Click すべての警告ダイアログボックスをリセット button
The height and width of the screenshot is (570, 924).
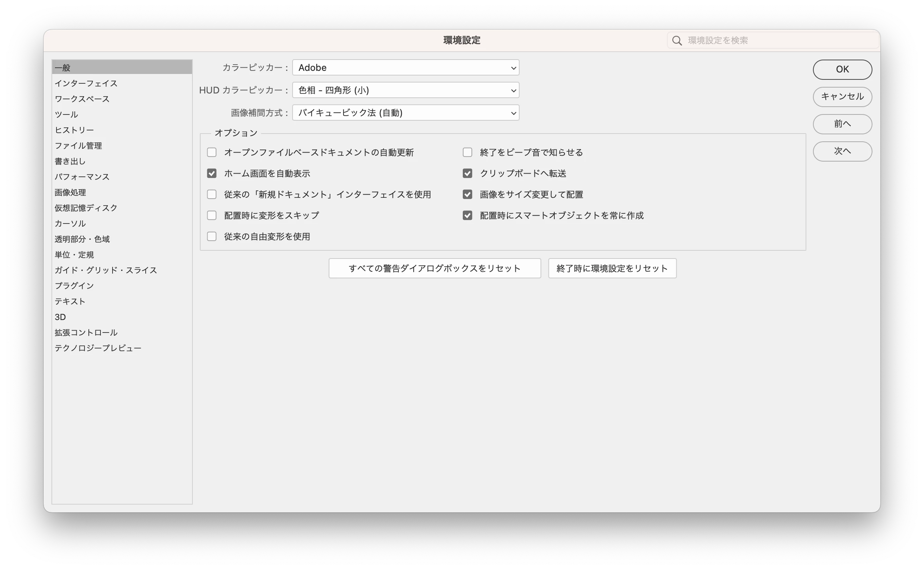434,268
